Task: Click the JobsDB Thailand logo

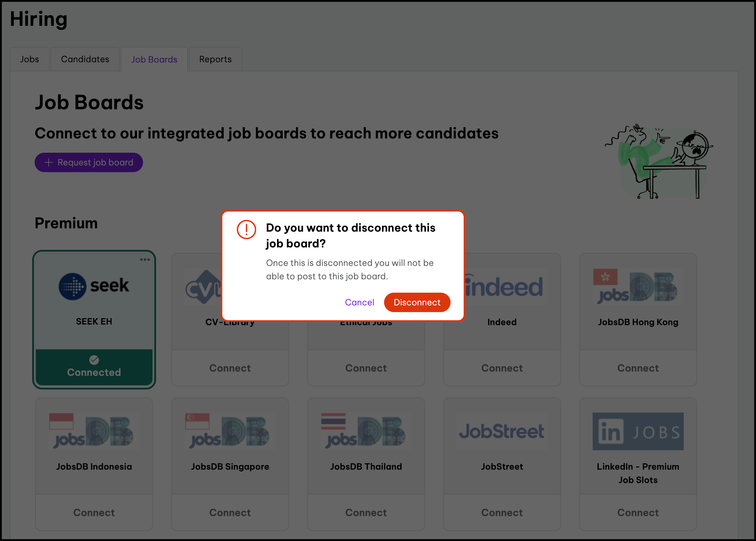Action: (x=366, y=431)
